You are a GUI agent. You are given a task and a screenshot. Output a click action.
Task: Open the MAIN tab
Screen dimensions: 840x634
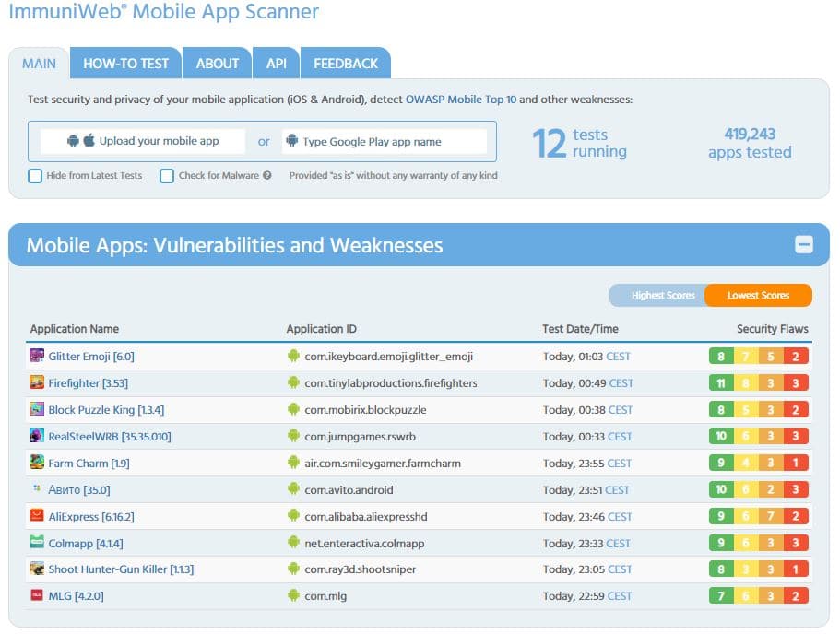pos(39,64)
